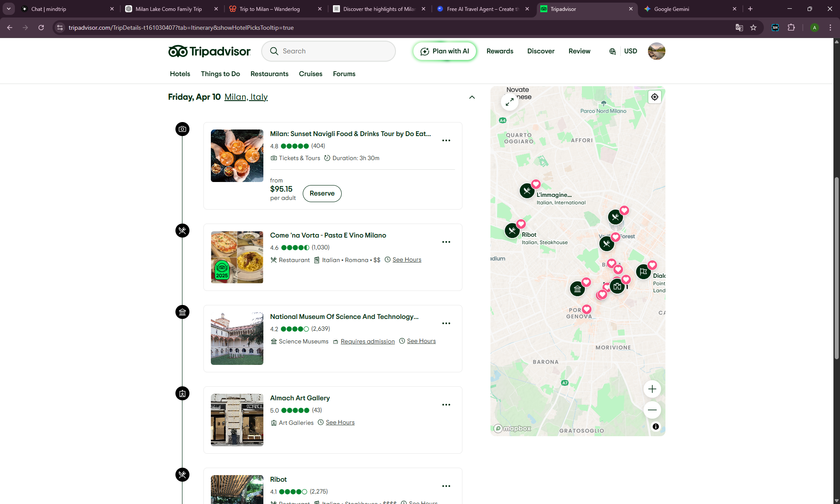Click the Tripadvisor owl logo
Image resolution: width=840 pixels, height=504 pixels.
pos(178,51)
